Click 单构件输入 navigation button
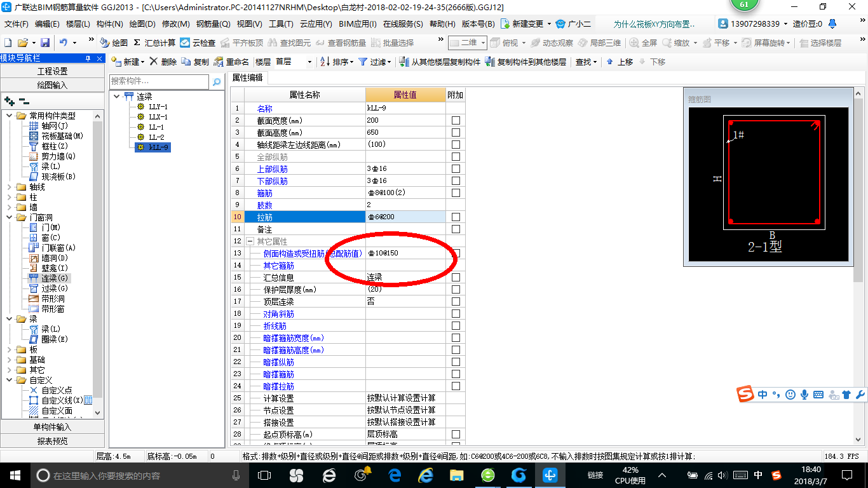 click(x=52, y=427)
